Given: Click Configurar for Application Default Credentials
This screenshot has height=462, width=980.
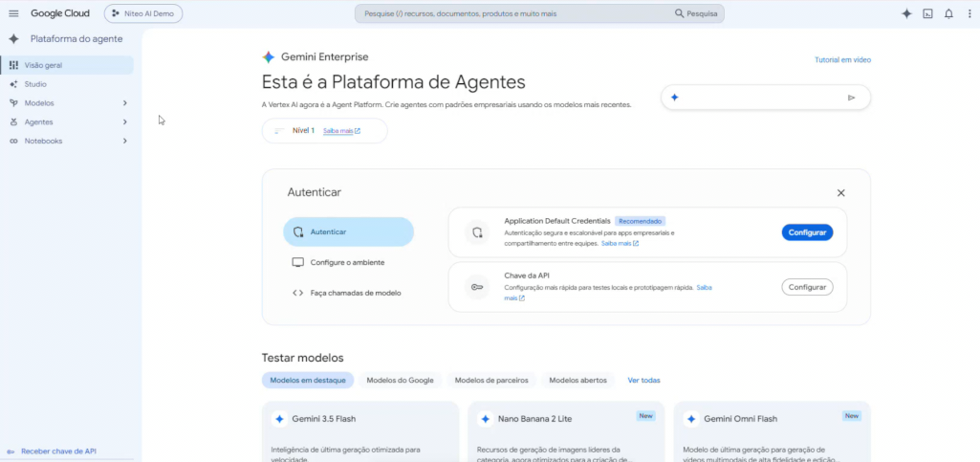Looking at the screenshot, I should (807, 232).
